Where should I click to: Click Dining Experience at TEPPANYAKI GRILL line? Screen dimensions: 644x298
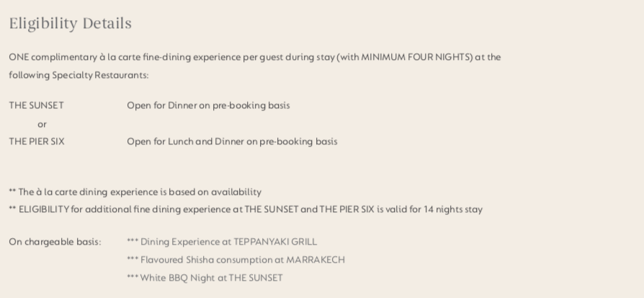(222, 242)
